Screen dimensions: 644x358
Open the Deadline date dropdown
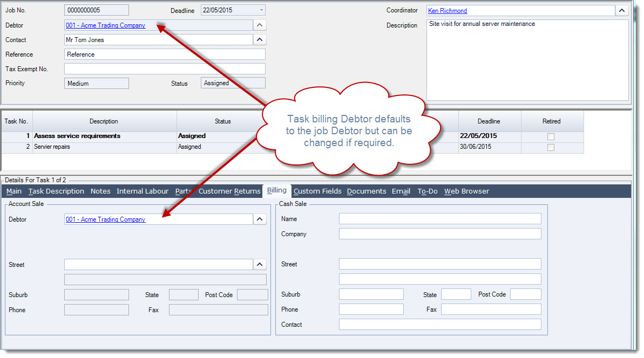(x=261, y=10)
